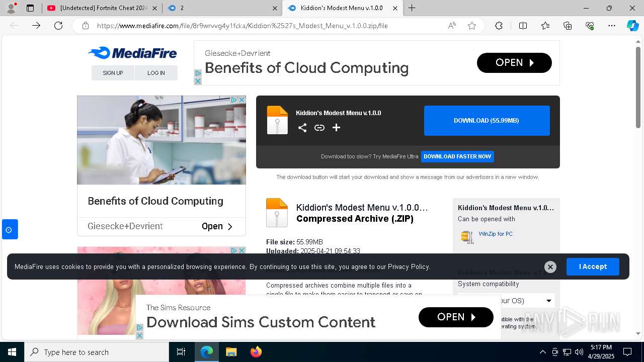Copy the file link icon
644x362 pixels.
pos(319,128)
